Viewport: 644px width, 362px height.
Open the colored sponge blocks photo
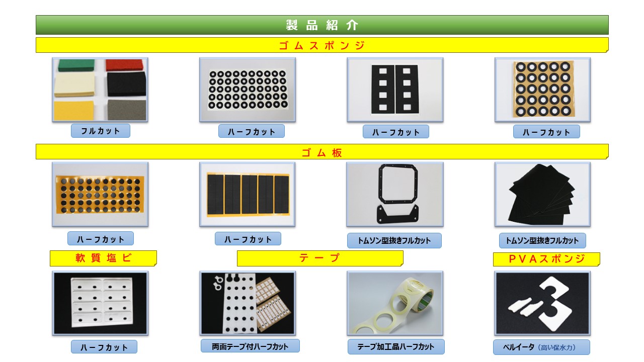(x=100, y=89)
